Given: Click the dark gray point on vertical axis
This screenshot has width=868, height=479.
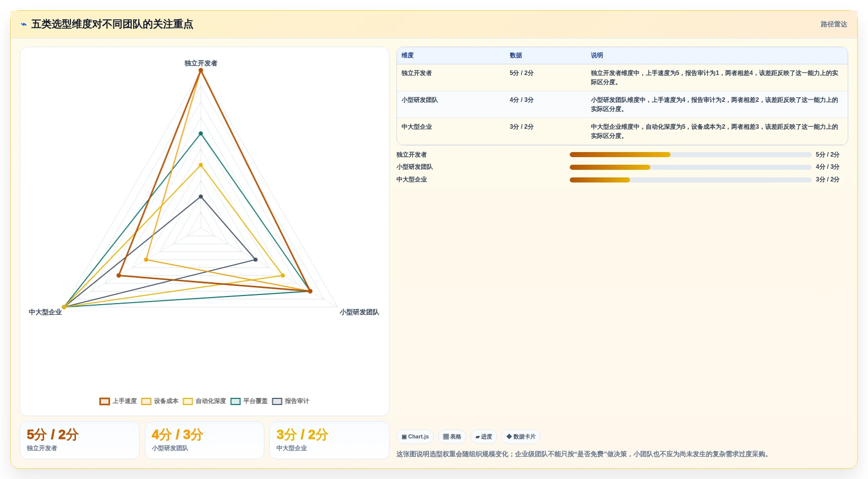Looking at the screenshot, I should pos(201,197).
